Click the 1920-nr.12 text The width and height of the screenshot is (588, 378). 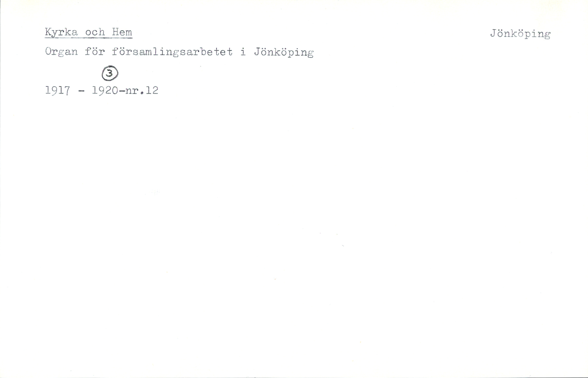(x=125, y=90)
